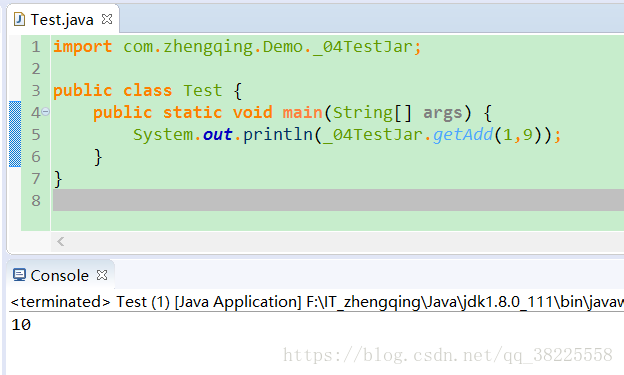Image resolution: width=624 pixels, height=375 pixels.
Task: Click the Console monitor icon
Action: [x=19, y=275]
